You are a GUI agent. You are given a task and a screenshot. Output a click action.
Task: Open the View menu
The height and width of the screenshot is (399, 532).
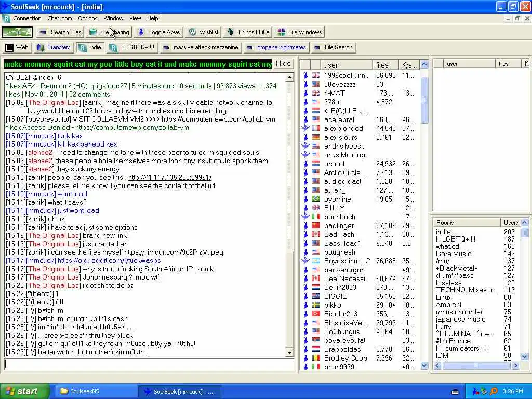point(135,18)
